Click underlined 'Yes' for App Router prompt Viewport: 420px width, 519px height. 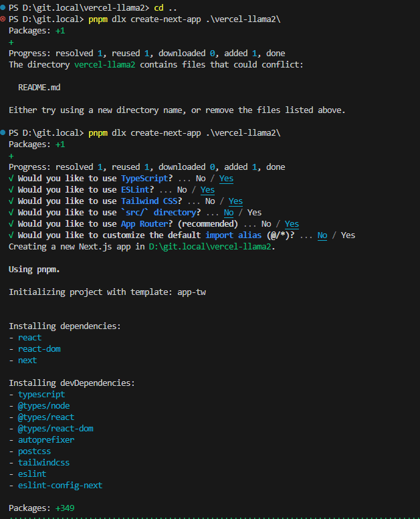pyautogui.click(x=292, y=224)
